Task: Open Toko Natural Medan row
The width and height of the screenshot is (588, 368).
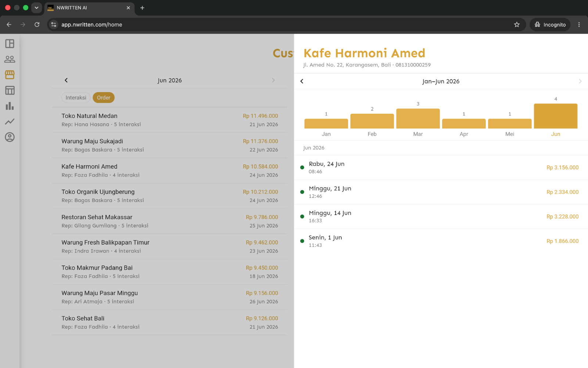Action: click(x=170, y=120)
